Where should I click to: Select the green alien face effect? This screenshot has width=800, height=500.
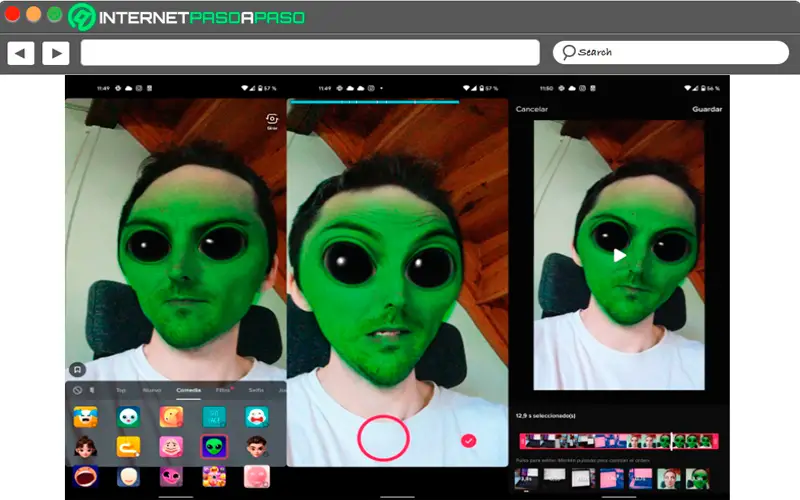[214, 446]
